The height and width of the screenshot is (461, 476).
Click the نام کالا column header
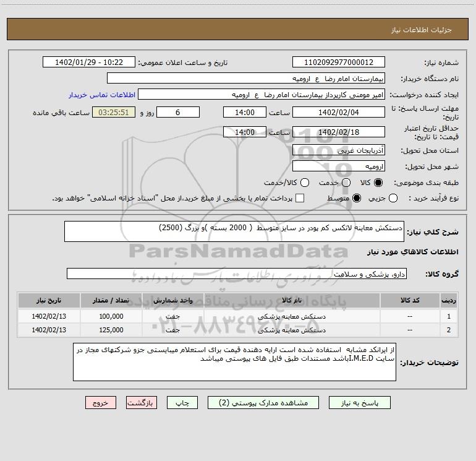292,300
